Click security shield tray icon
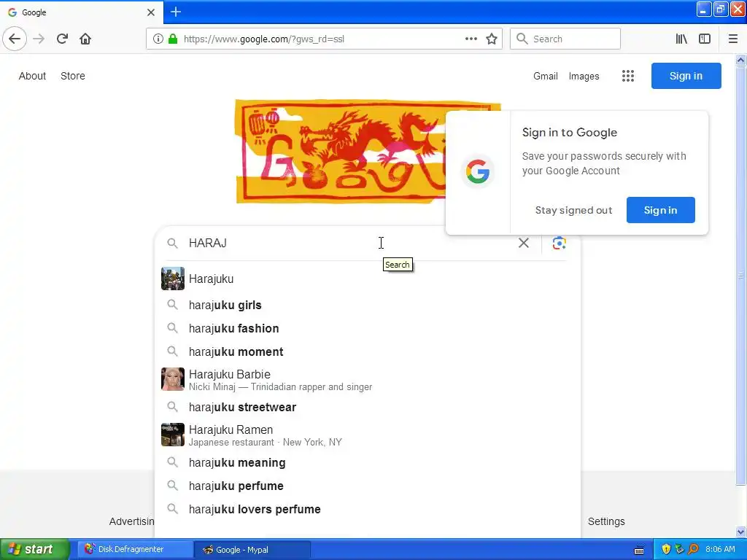This screenshot has height=560, width=747. (666, 549)
